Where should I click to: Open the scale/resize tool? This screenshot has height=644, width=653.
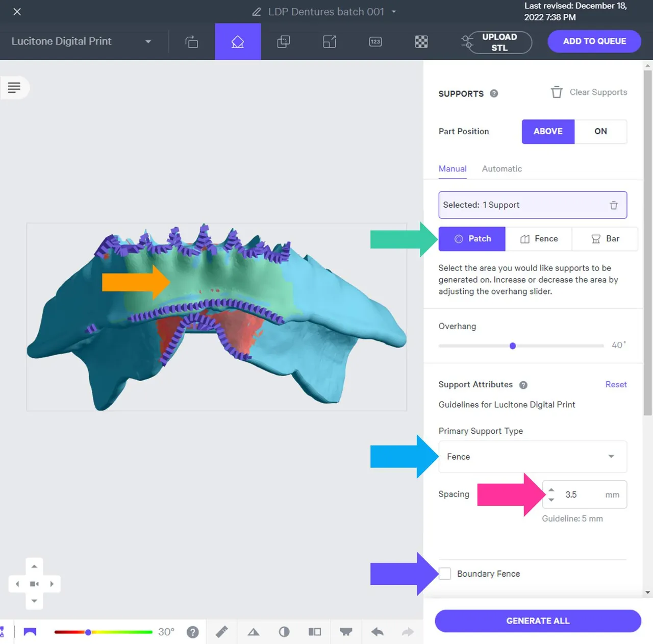coord(329,42)
